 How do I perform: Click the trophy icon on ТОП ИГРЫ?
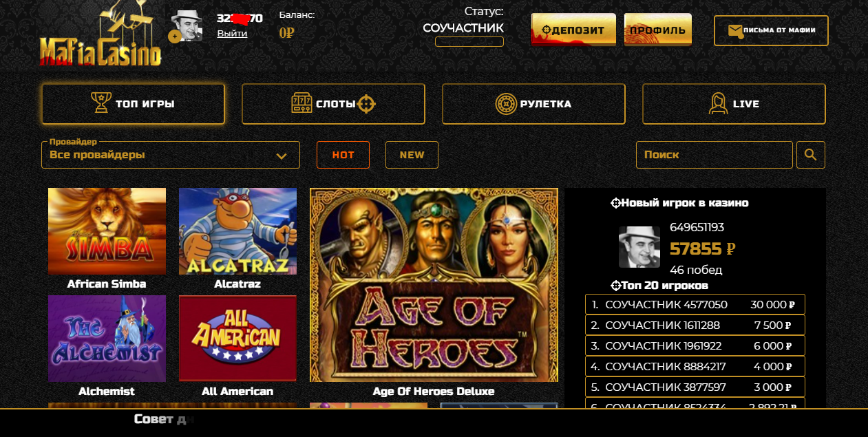[x=101, y=103]
